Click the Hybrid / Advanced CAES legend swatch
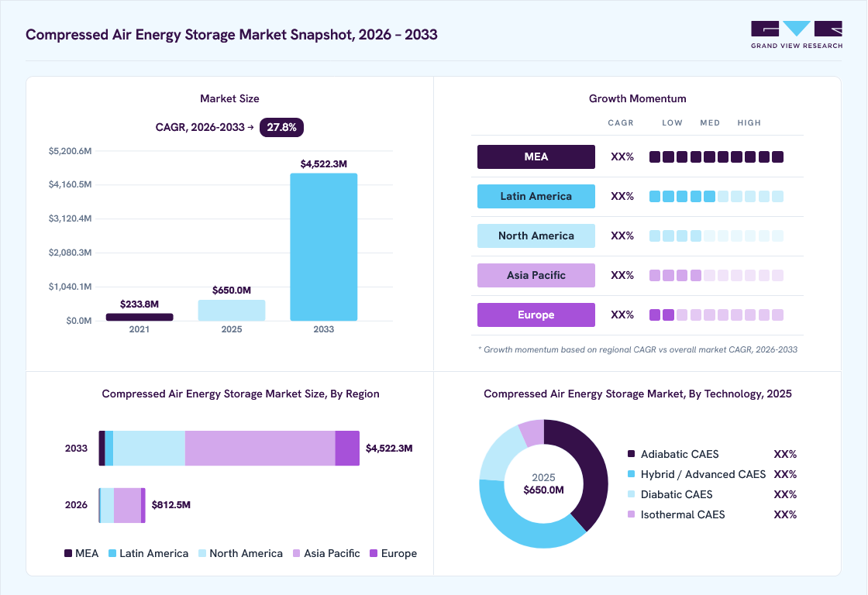Screen dimensions: 868x595 coord(631,474)
